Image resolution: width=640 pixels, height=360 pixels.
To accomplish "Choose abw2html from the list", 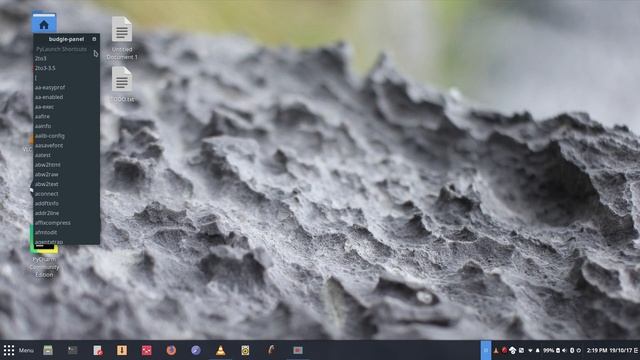I will [x=47, y=165].
